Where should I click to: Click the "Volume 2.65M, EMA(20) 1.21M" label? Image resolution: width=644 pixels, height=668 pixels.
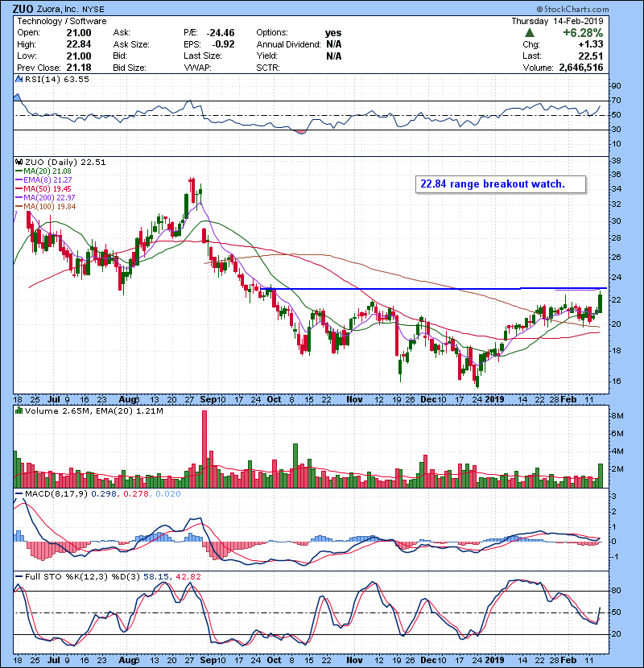pyautogui.click(x=93, y=411)
